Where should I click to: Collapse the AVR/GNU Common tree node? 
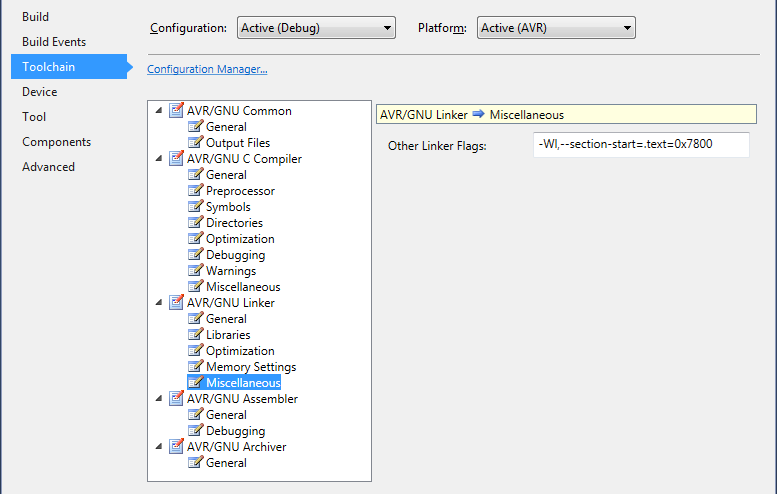click(160, 111)
